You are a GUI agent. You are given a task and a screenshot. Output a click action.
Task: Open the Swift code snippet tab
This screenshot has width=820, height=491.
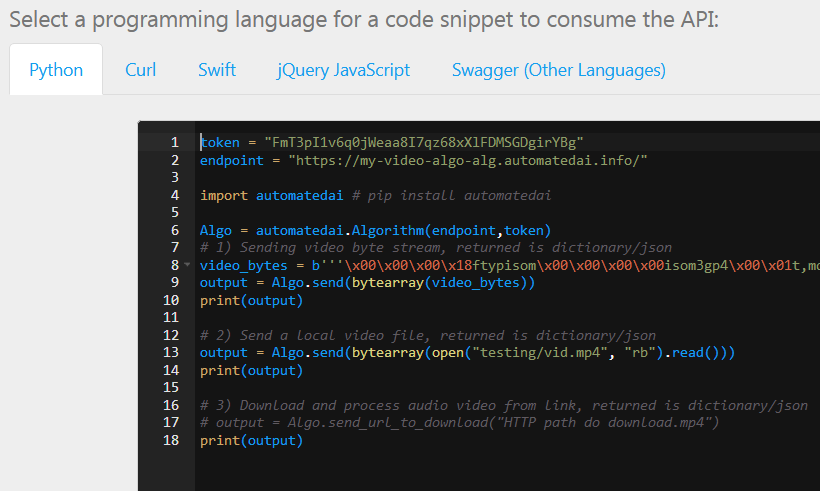click(217, 70)
